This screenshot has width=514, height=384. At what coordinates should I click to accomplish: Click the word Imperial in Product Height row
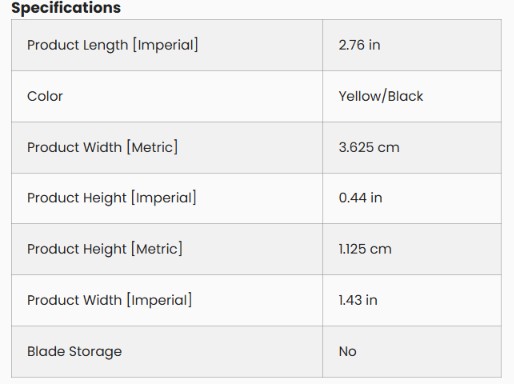point(164,198)
